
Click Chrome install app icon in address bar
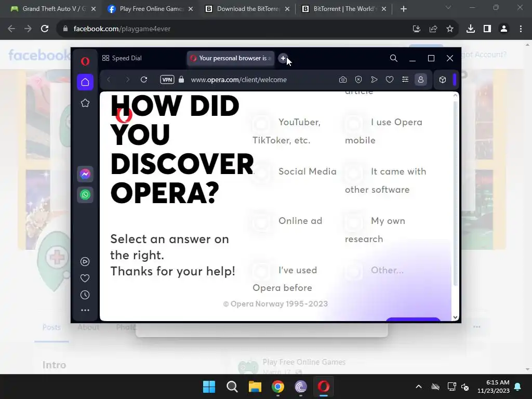pyautogui.click(x=417, y=29)
